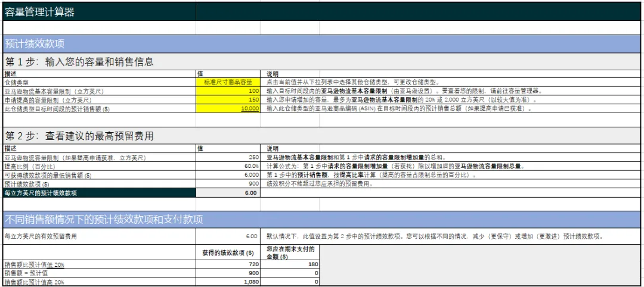Click the note starting 第 1 步中的预计销售额，按提高比率计算

371,176
